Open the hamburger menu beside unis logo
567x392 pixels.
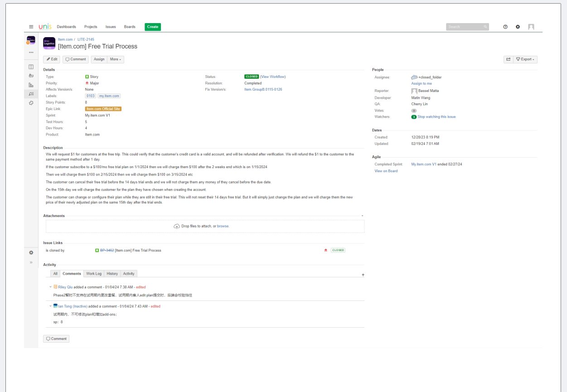31,27
